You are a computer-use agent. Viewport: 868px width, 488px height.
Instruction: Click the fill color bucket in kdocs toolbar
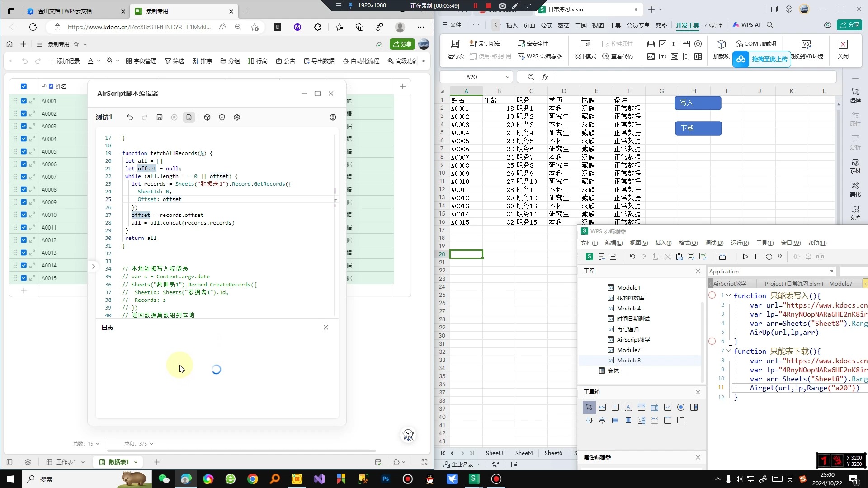[109, 61]
